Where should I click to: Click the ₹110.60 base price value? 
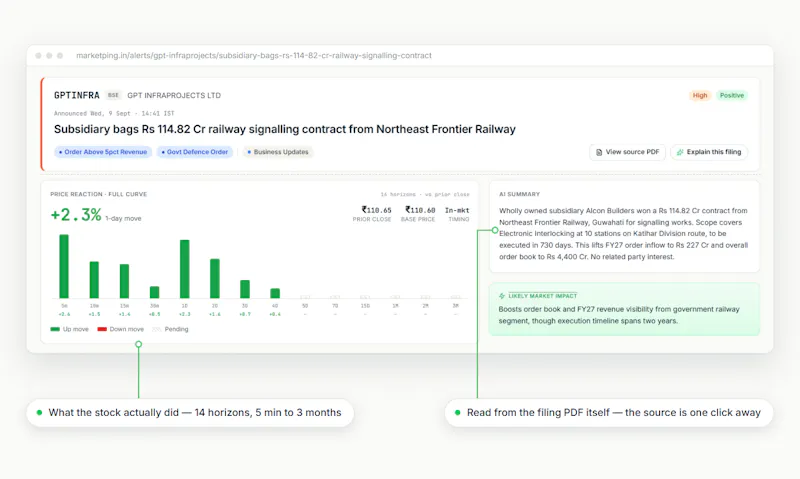coord(420,210)
